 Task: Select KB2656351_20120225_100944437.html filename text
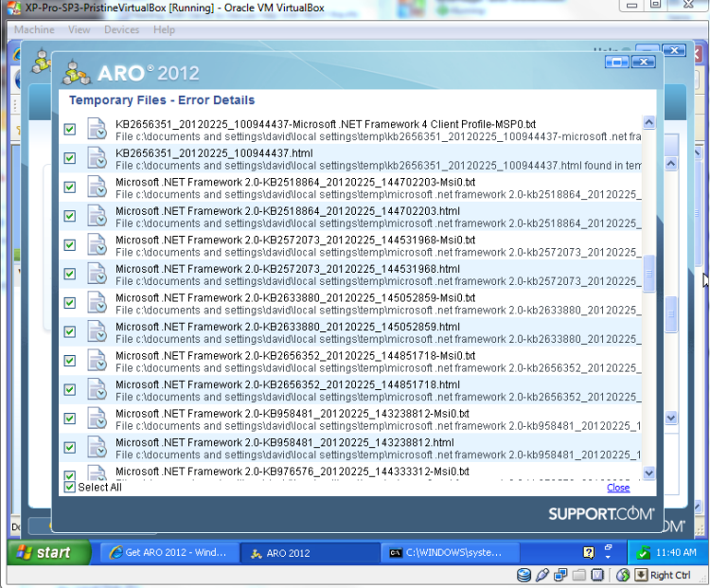214,153
